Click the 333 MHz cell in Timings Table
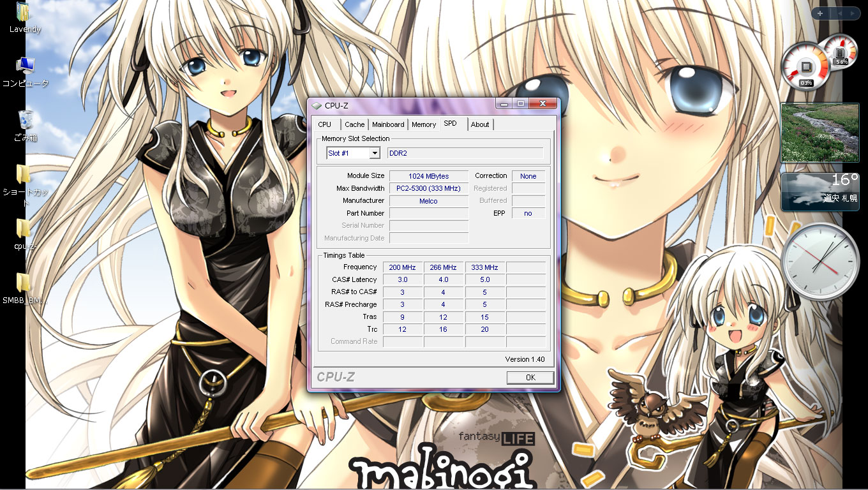 pyautogui.click(x=485, y=267)
